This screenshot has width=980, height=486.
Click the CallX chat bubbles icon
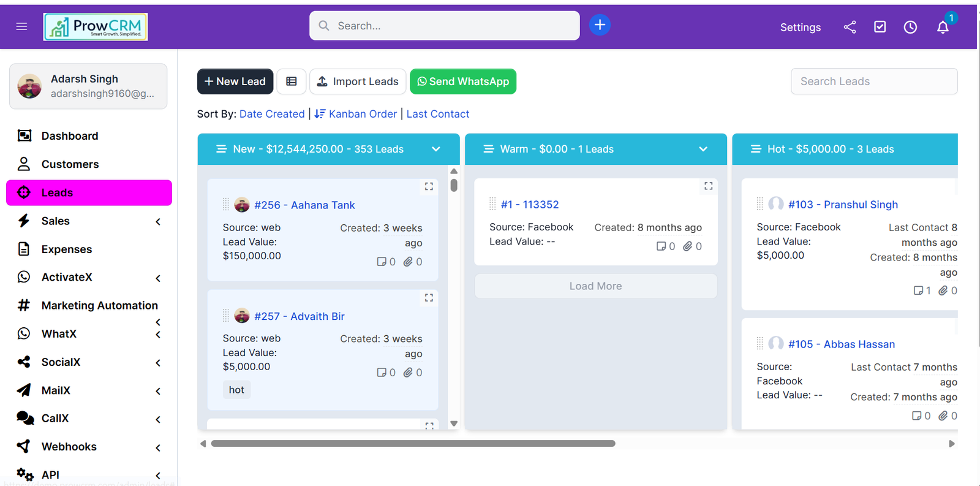point(25,418)
